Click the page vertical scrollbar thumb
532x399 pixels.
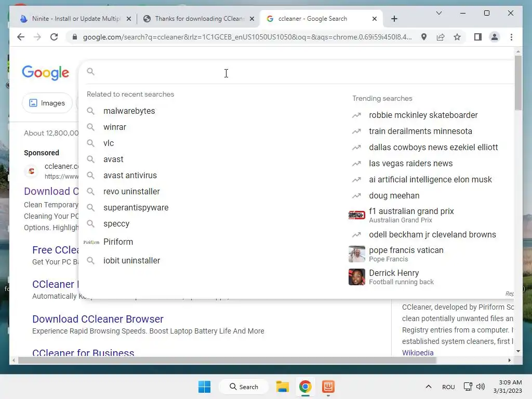coord(518,83)
